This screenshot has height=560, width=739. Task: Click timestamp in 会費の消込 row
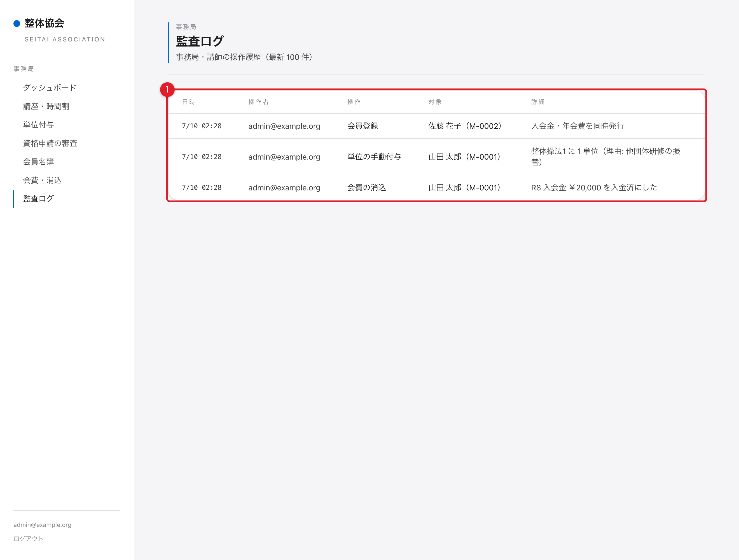pyautogui.click(x=202, y=187)
